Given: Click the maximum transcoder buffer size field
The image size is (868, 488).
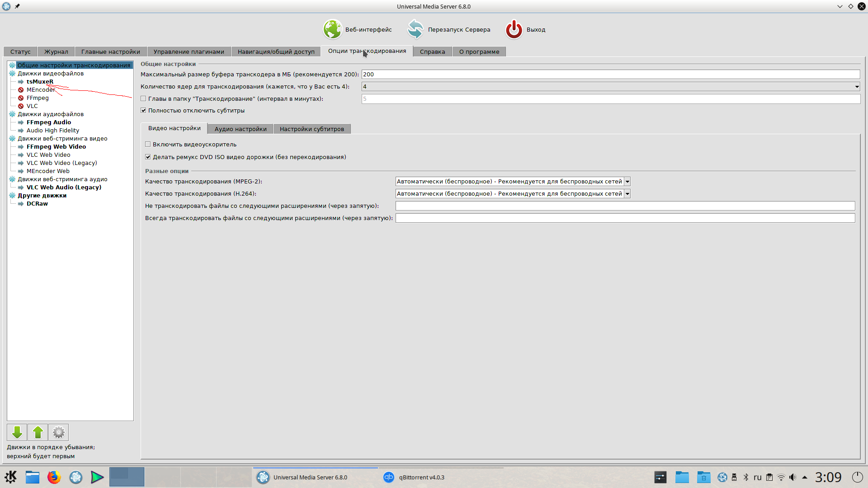Looking at the screenshot, I should point(610,75).
